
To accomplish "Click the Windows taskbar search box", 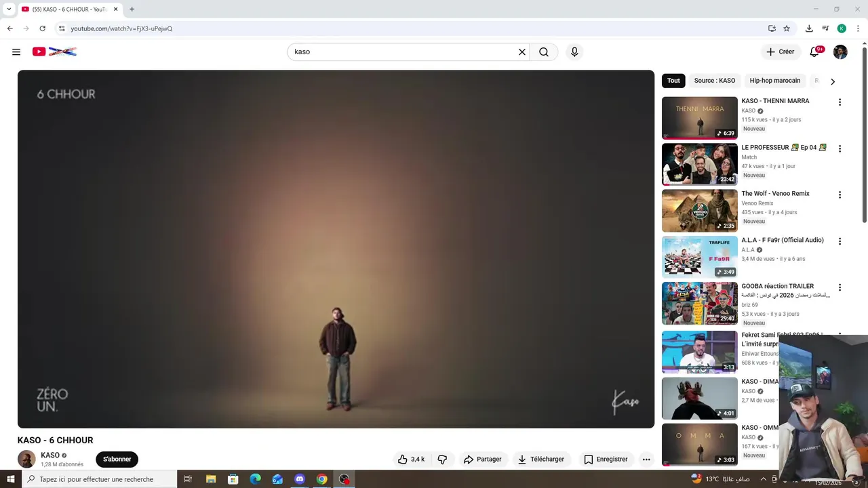I will click(x=99, y=479).
